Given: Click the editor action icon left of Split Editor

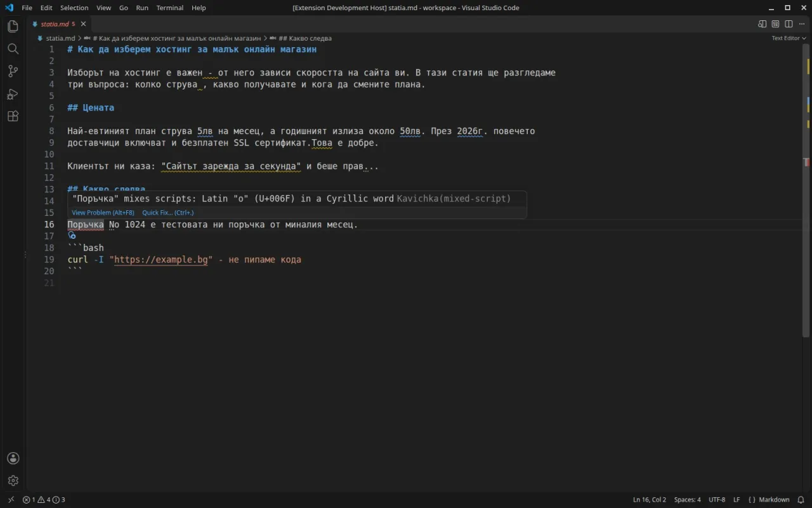Looking at the screenshot, I should click(775, 24).
